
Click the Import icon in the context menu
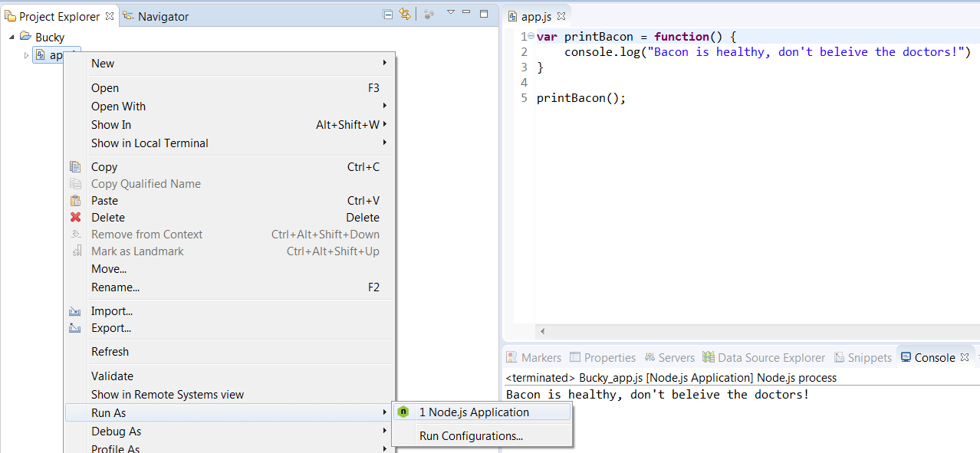pyautogui.click(x=75, y=310)
